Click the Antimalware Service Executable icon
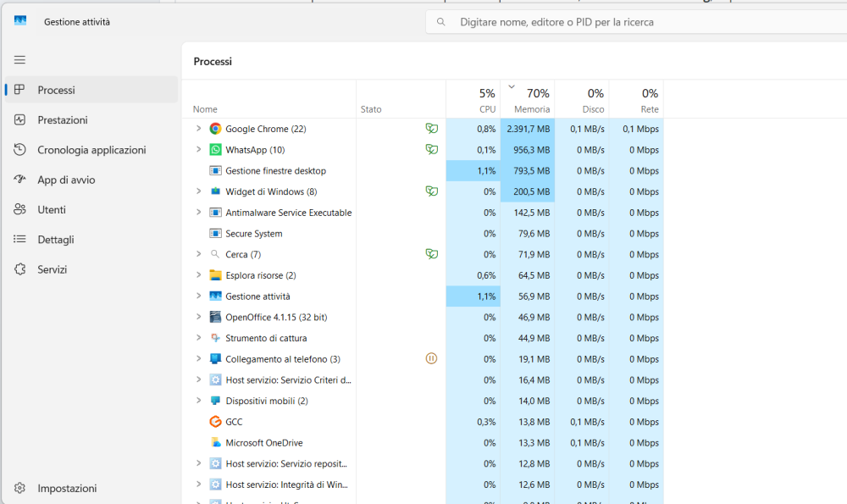847x504 pixels. 215,213
